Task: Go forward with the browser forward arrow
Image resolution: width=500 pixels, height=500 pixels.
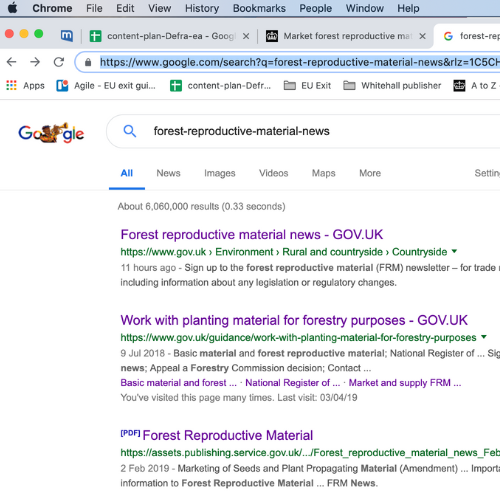Action: (x=35, y=62)
